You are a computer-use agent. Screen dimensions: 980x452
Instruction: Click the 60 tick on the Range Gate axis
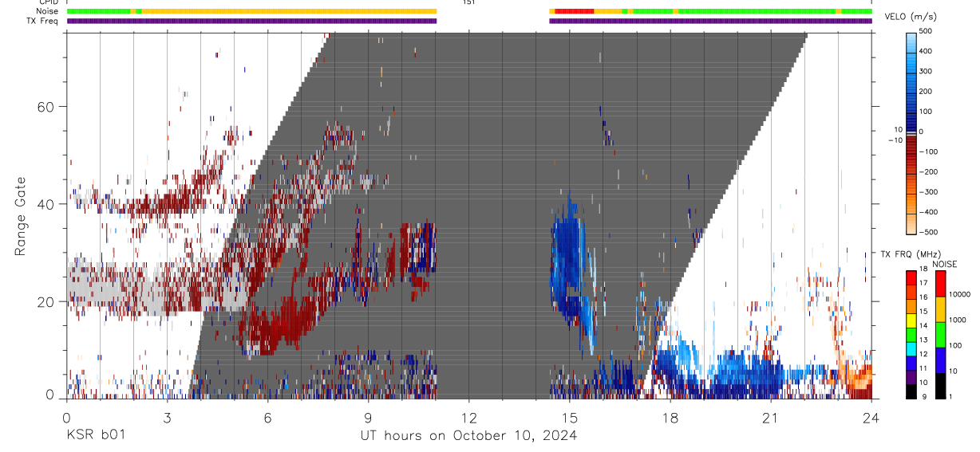45,106
